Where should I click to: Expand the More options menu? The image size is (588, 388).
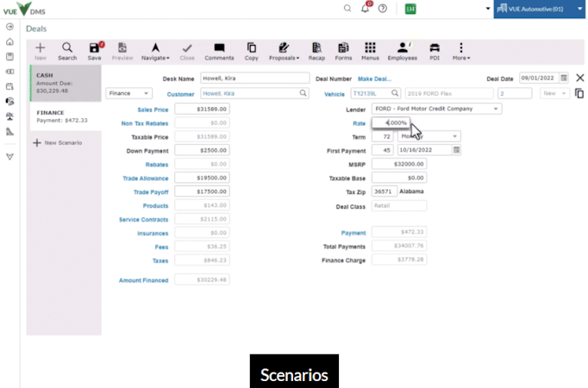tap(461, 52)
